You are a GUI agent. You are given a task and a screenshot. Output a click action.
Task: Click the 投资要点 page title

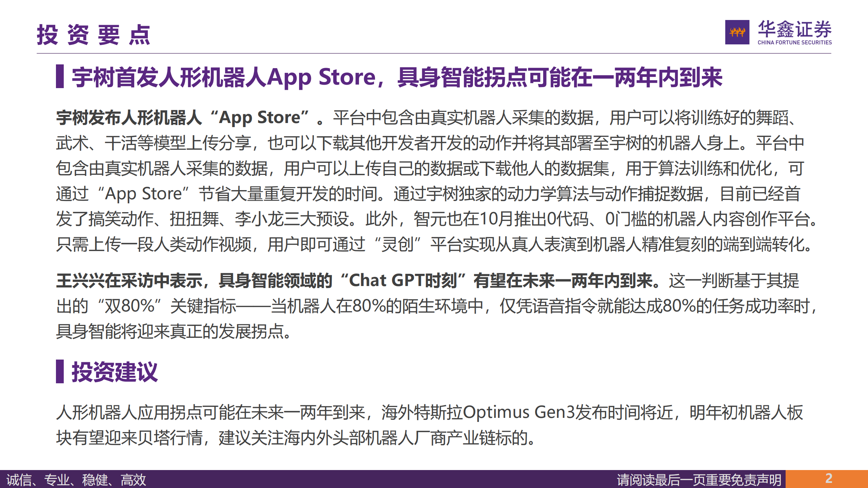pos(94,35)
